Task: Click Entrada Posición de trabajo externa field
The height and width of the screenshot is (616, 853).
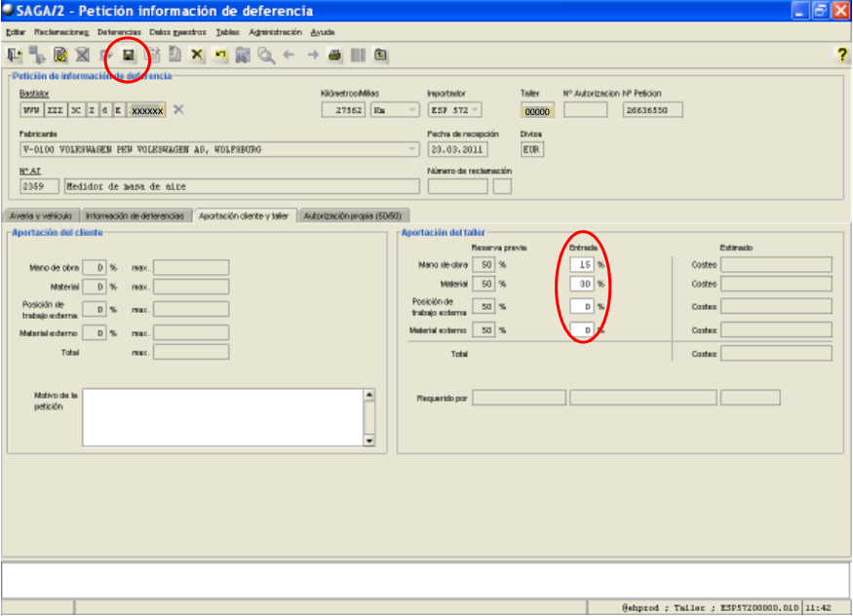Action: click(582, 306)
